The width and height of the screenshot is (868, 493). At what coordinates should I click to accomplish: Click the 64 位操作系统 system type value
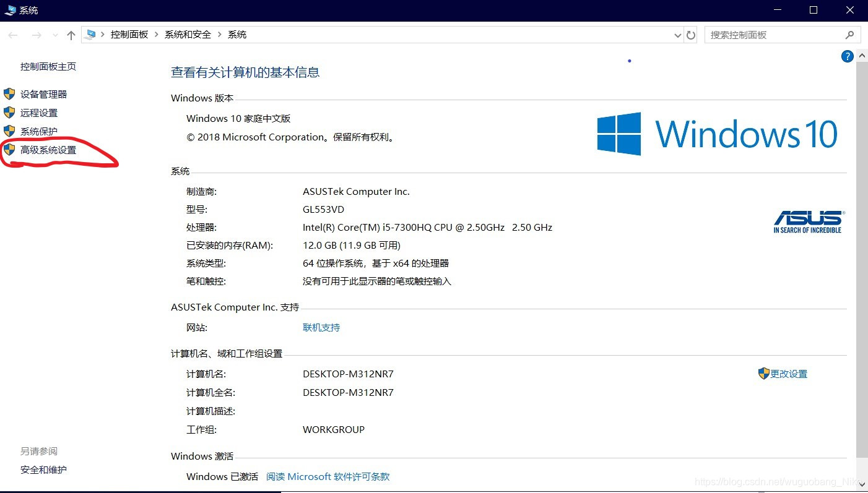coord(376,263)
